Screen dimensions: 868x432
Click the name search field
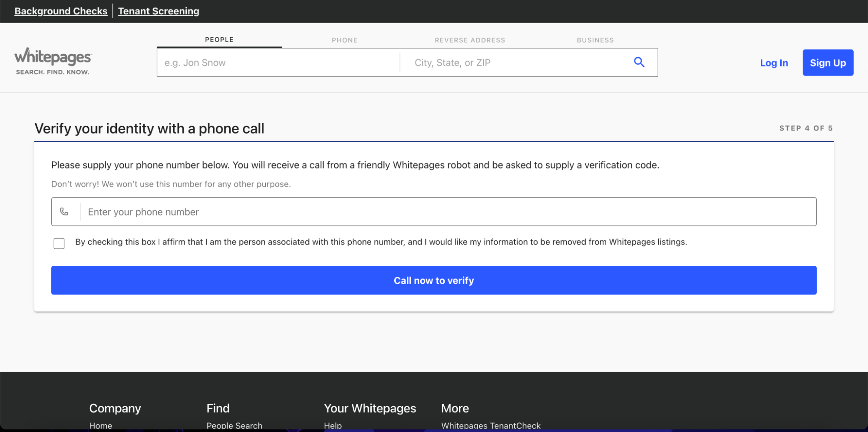coord(278,63)
